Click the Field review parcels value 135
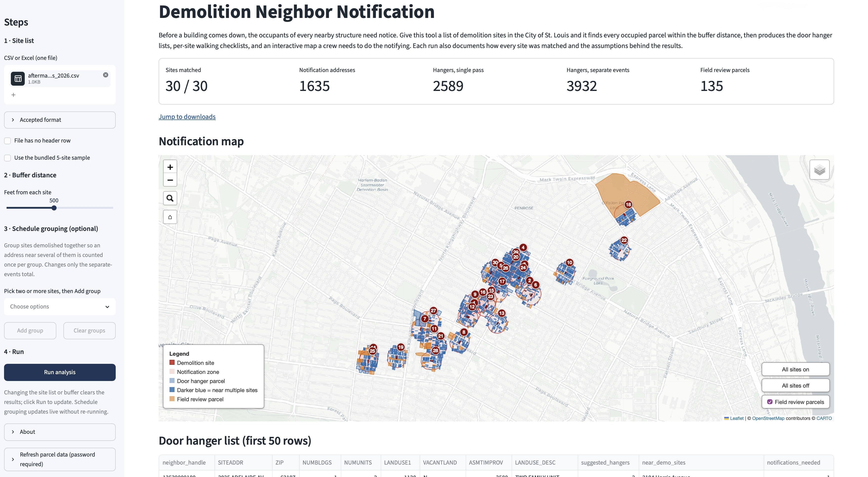Screen dimensions: 868x477 (x=711, y=86)
